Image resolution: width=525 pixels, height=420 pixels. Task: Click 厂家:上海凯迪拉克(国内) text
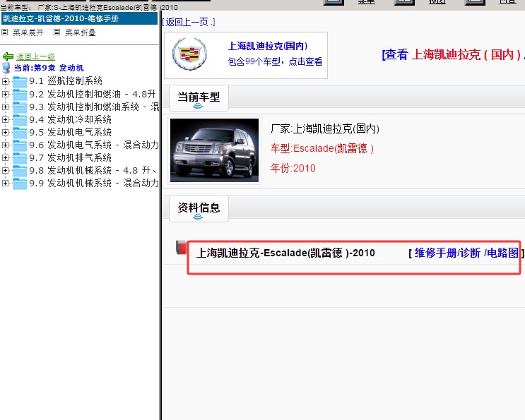(325, 128)
